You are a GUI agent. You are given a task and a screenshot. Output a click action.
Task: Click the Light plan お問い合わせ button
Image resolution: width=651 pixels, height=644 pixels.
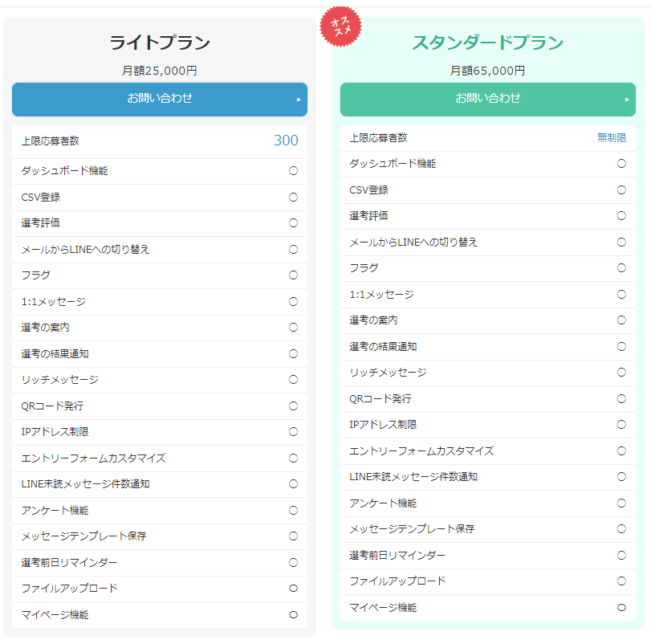pos(160,99)
